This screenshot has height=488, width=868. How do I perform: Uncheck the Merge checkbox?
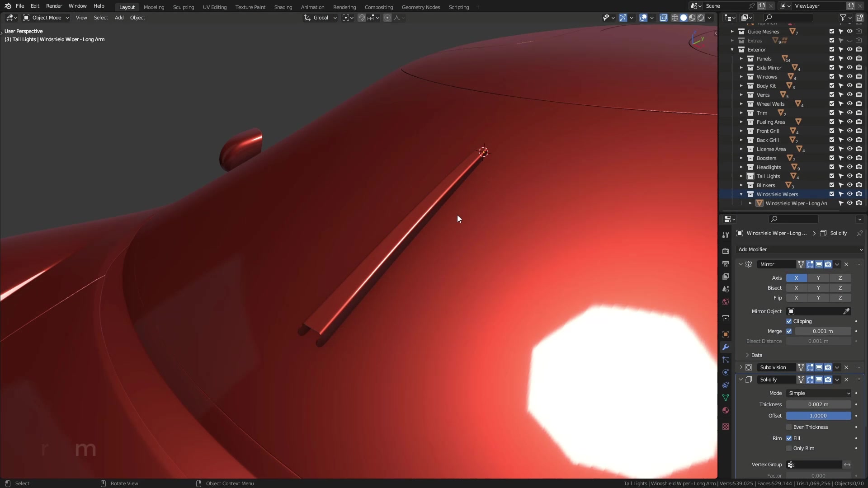789,331
